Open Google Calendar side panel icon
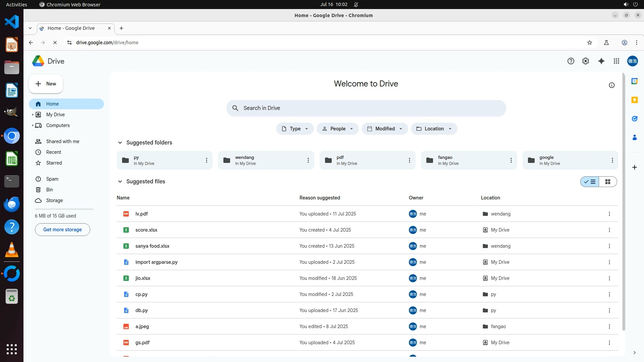This screenshot has width=644, height=362. click(x=634, y=81)
